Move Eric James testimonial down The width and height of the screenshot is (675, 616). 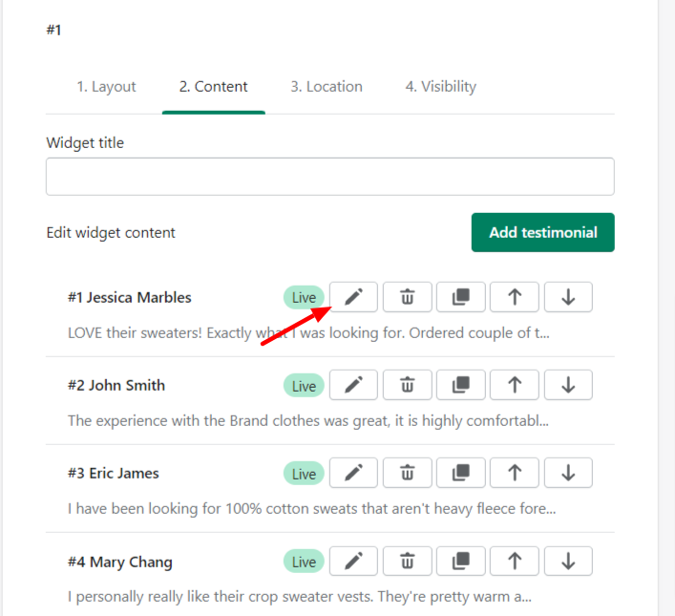568,473
